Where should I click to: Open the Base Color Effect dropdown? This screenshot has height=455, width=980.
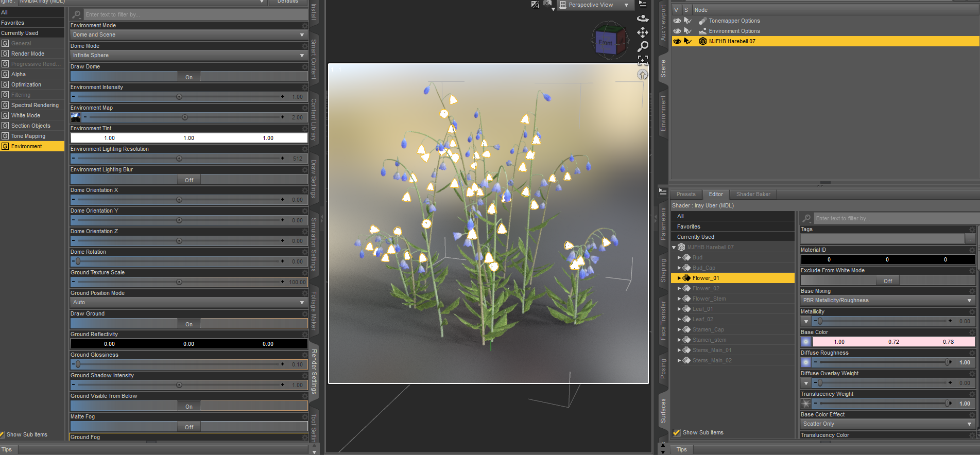pyautogui.click(x=888, y=424)
